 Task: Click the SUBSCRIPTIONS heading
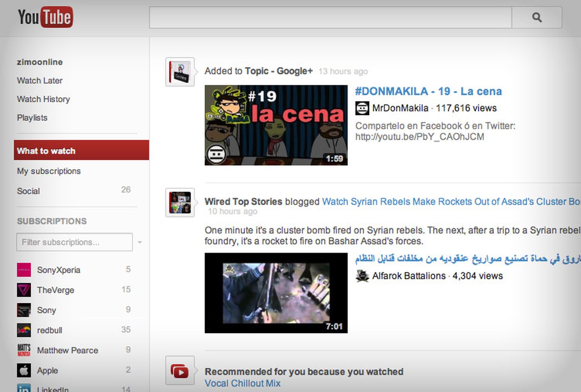tap(52, 221)
